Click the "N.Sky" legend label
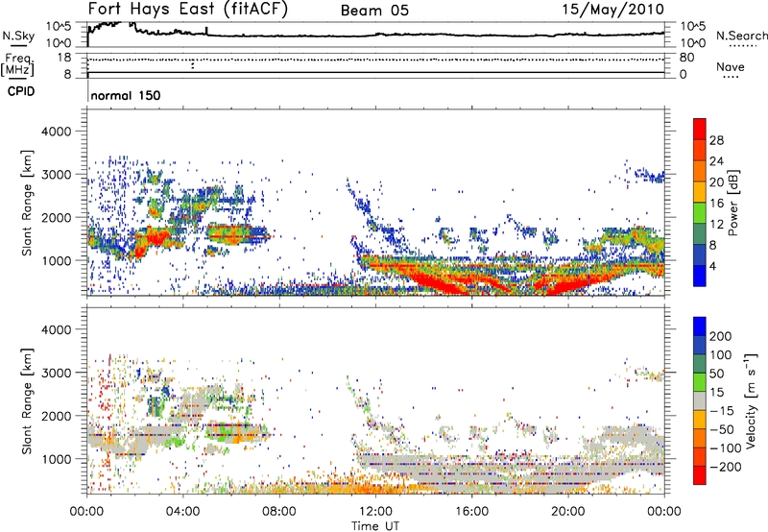 pos(18,36)
